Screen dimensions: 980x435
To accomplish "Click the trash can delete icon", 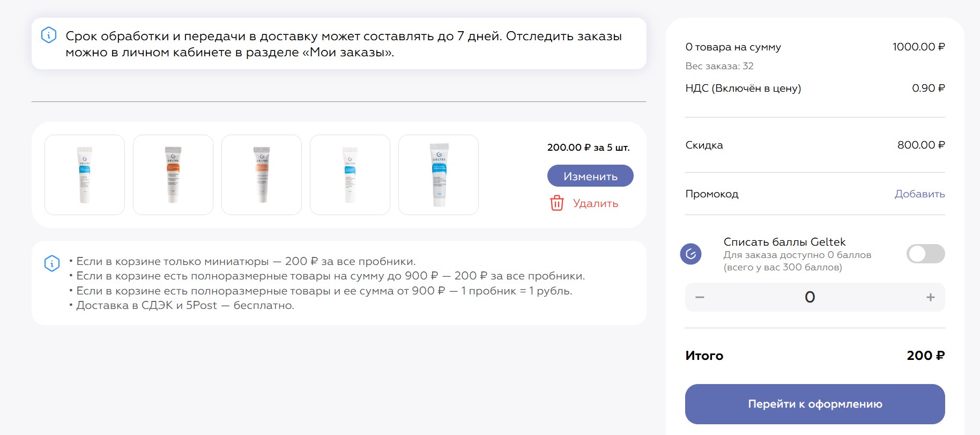I will (x=557, y=203).
